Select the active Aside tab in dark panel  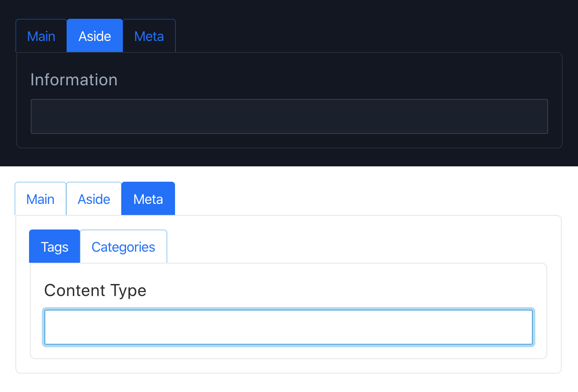[95, 36]
